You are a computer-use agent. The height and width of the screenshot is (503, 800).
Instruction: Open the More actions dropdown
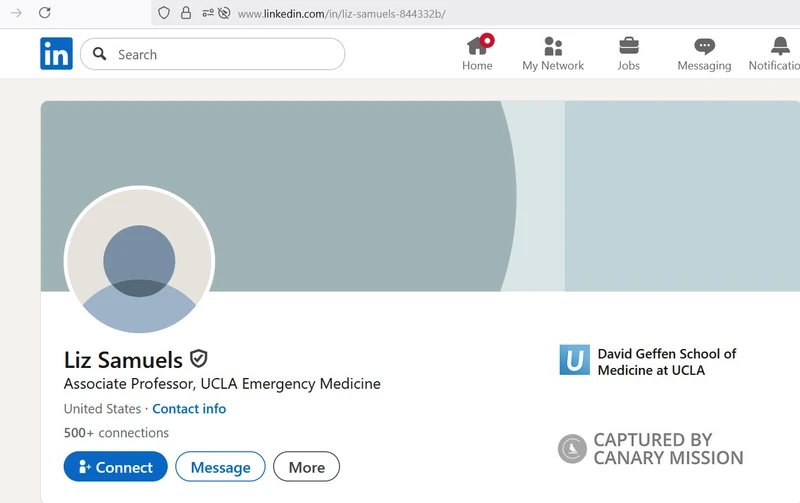coord(307,466)
